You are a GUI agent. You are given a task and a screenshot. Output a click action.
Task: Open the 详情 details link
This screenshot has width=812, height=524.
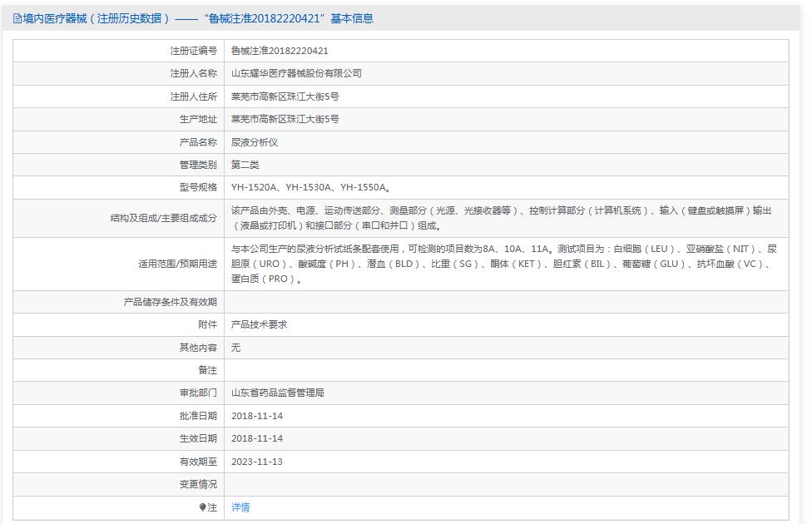point(240,507)
